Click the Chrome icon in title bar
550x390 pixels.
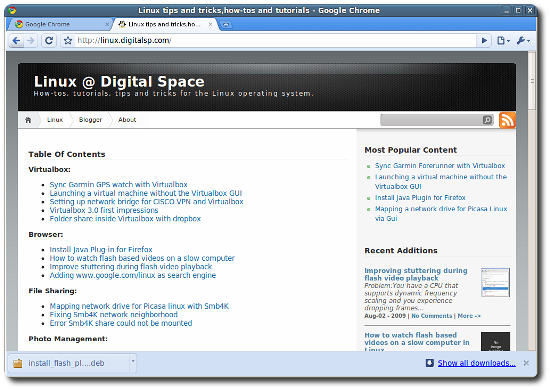pyautogui.click(x=12, y=11)
